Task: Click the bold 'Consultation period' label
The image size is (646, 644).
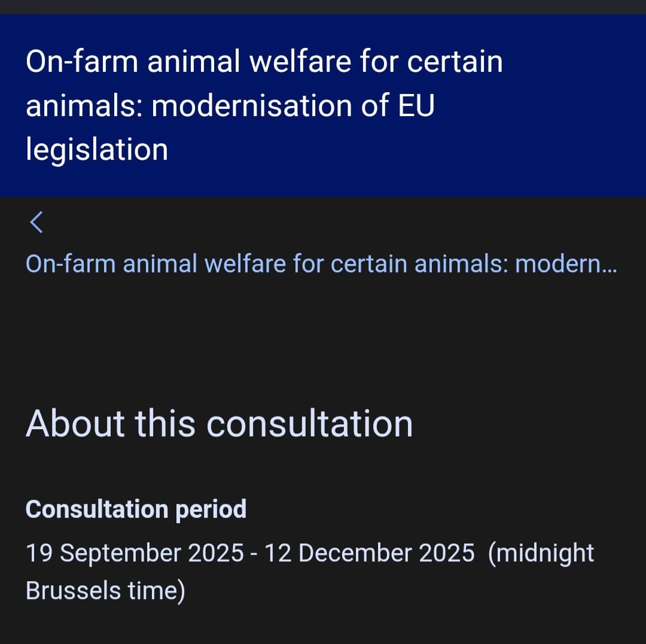Action: click(136, 509)
